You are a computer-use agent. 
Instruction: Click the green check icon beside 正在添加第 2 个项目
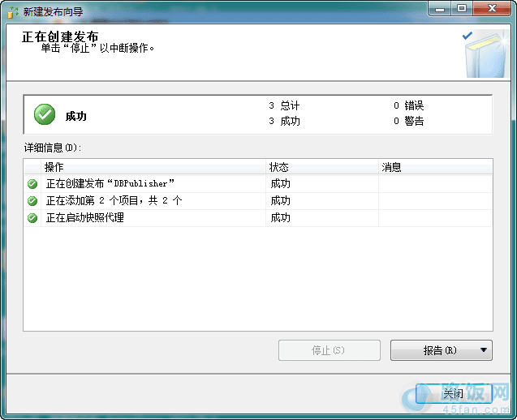[32, 200]
